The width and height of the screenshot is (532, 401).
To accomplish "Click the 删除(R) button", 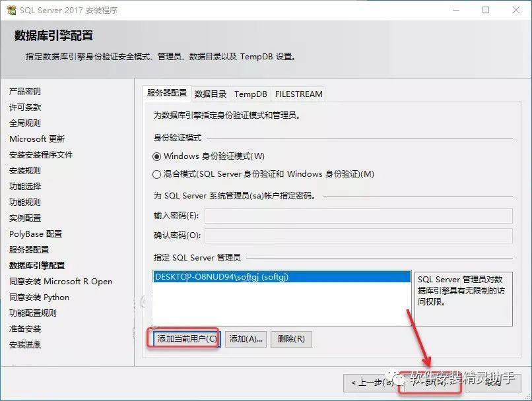I will pos(291,338).
